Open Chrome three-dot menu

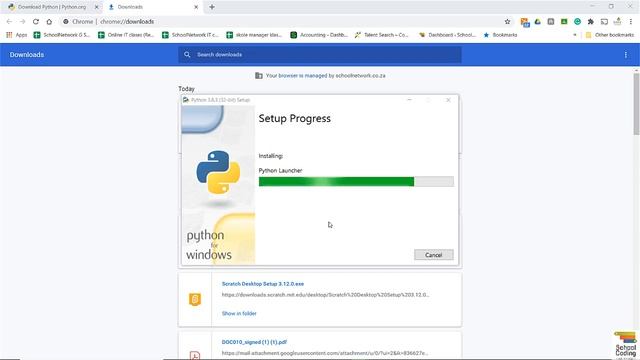[631, 22]
